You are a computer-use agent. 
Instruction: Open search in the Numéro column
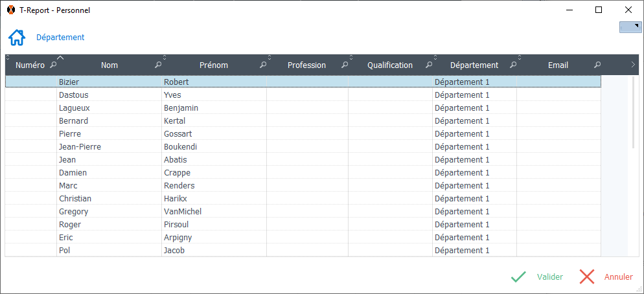coord(53,65)
